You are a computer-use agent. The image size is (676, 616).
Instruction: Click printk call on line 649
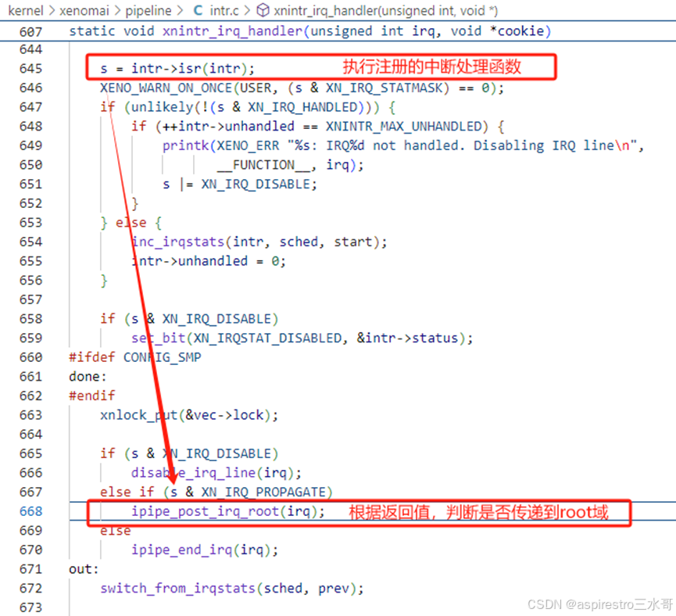click(x=185, y=145)
